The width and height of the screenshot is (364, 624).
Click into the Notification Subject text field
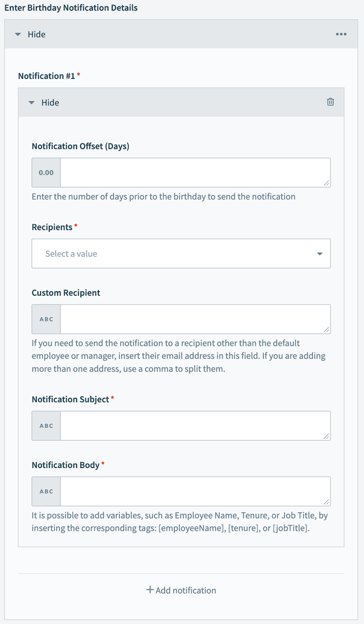click(x=194, y=426)
